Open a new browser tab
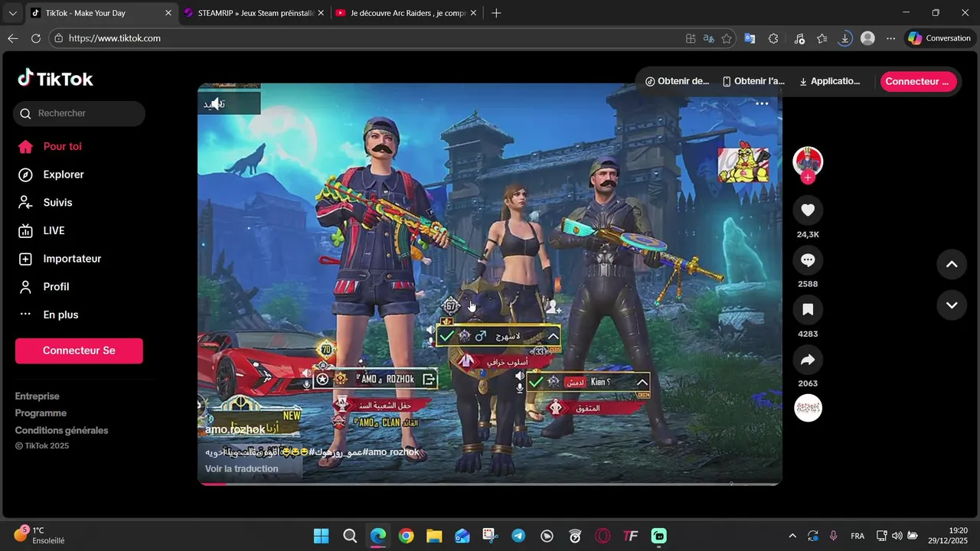Image resolution: width=980 pixels, height=551 pixels. click(496, 13)
